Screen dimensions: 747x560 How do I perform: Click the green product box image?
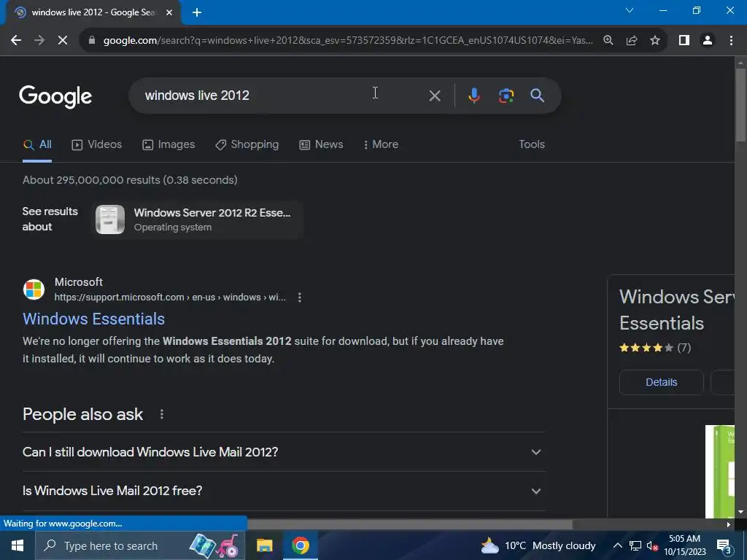tap(720, 470)
